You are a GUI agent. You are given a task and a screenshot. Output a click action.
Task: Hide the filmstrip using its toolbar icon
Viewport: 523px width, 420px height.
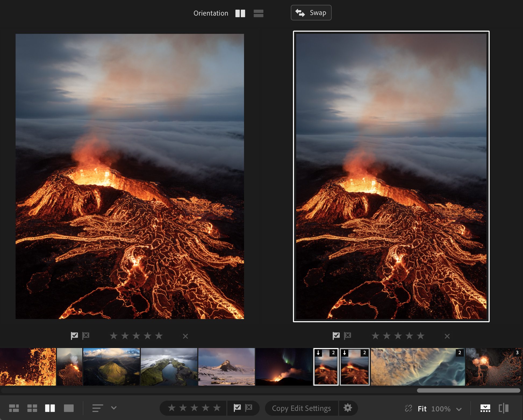tap(485, 408)
